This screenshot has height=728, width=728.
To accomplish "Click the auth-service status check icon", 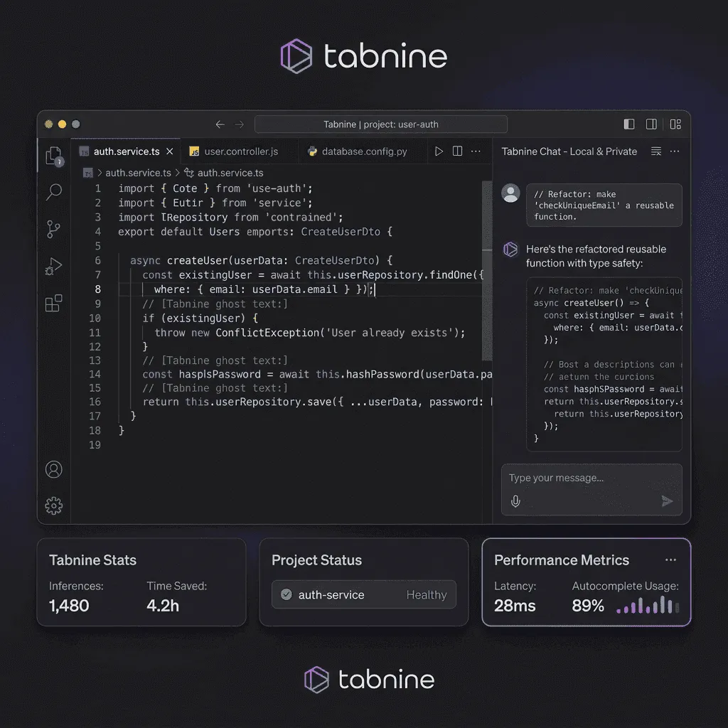I will click(x=287, y=594).
